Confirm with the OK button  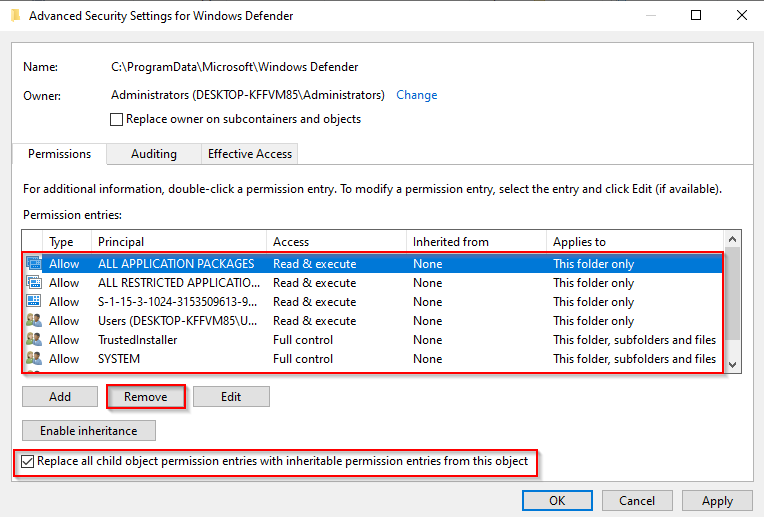[557, 500]
